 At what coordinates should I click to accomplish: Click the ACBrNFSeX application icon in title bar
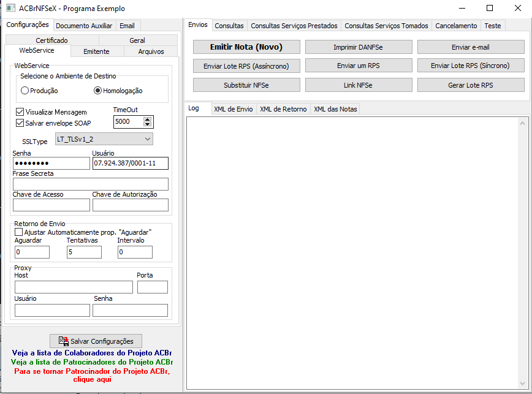pyautogui.click(x=10, y=8)
